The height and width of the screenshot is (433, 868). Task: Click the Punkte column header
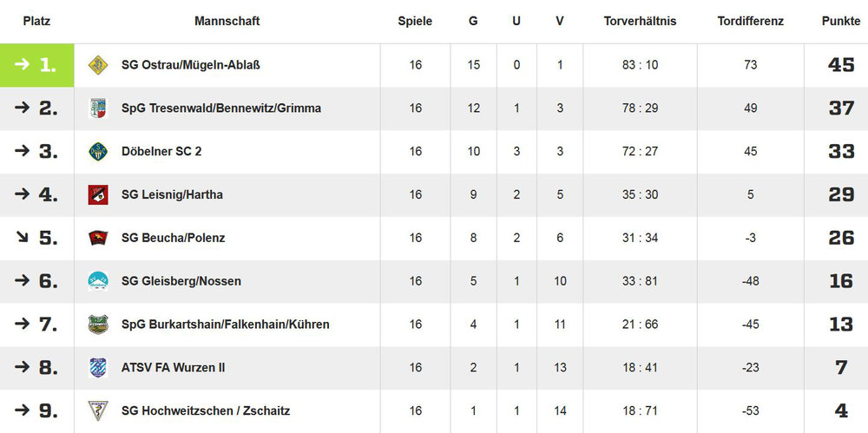[x=841, y=22]
